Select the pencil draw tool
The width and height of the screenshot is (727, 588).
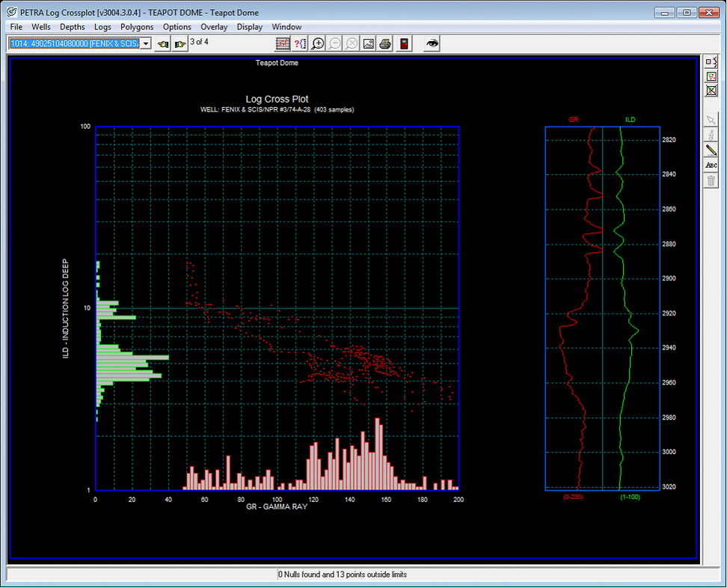(711, 150)
